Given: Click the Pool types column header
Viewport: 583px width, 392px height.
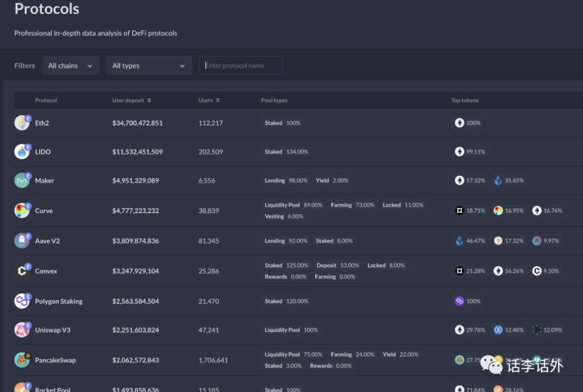Looking at the screenshot, I should [x=274, y=100].
